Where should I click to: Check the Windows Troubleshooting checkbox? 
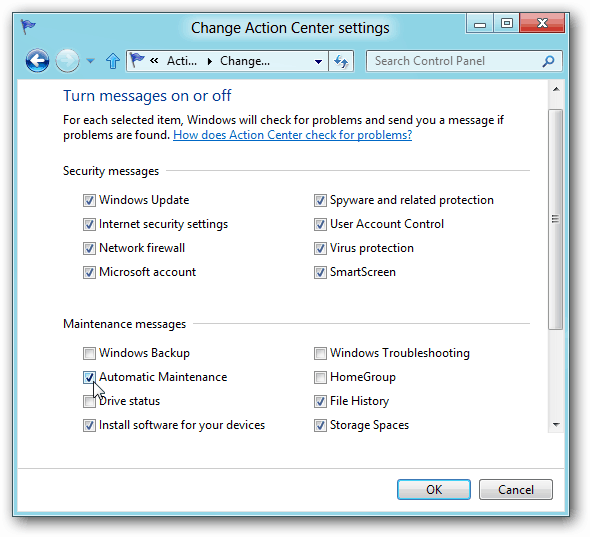tap(320, 353)
